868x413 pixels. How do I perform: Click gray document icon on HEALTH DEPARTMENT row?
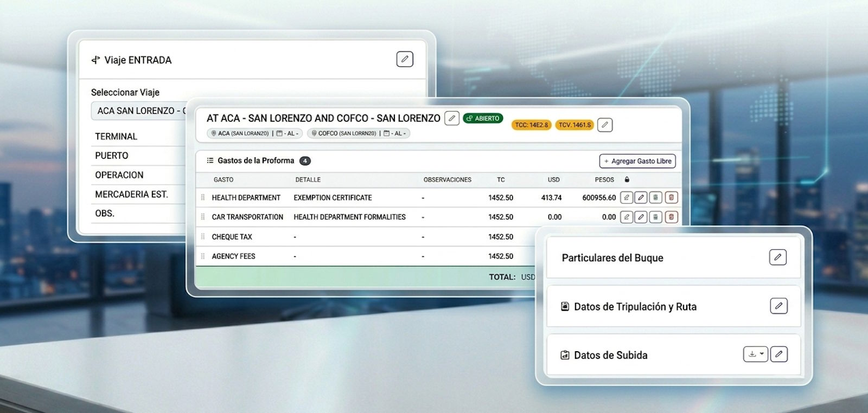[656, 198]
